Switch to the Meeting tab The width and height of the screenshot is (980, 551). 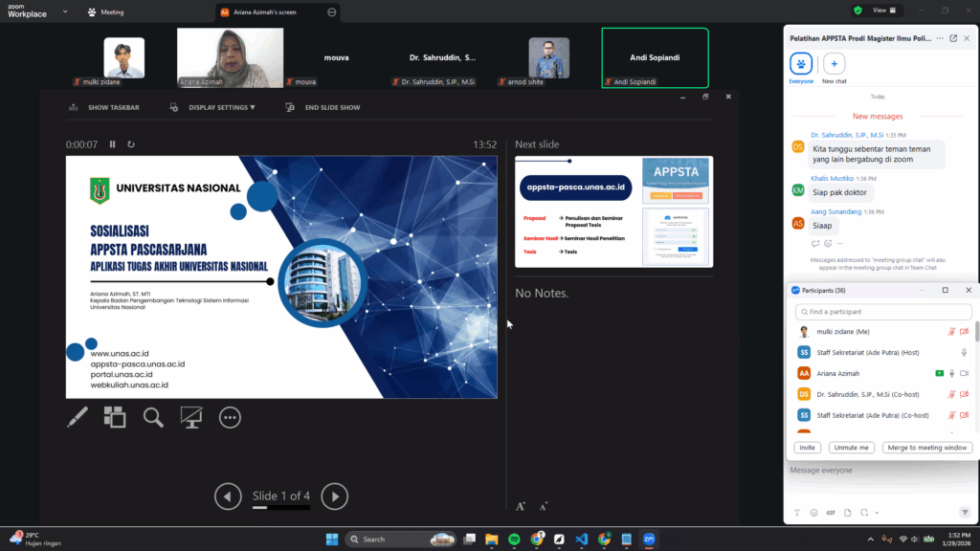[111, 12]
